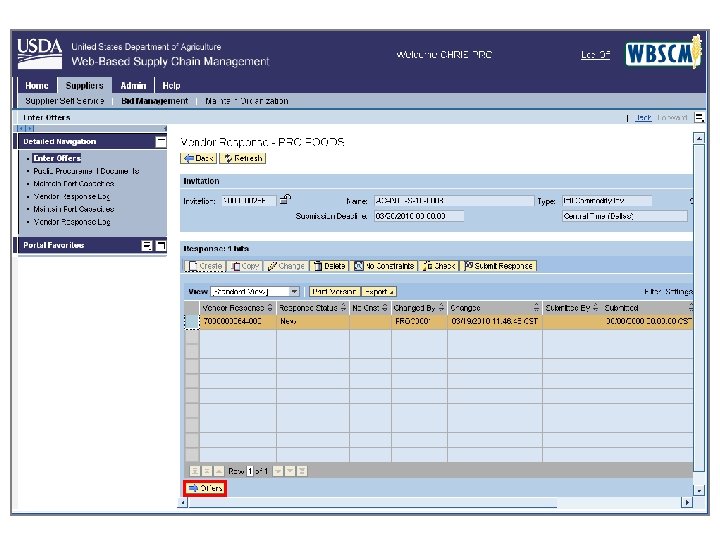Open the Suppliers tab
Image resolution: width=720 pixels, height=540 pixels.
coord(84,85)
